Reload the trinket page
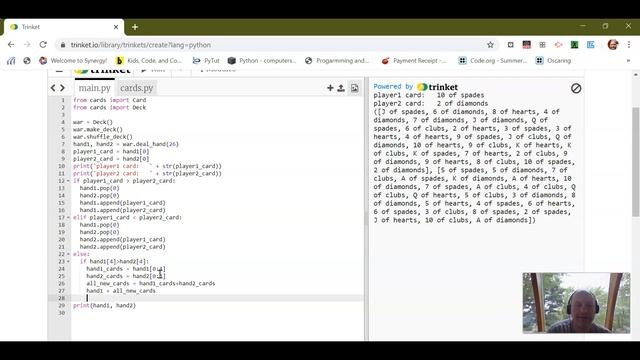The image size is (640, 360). [43, 44]
